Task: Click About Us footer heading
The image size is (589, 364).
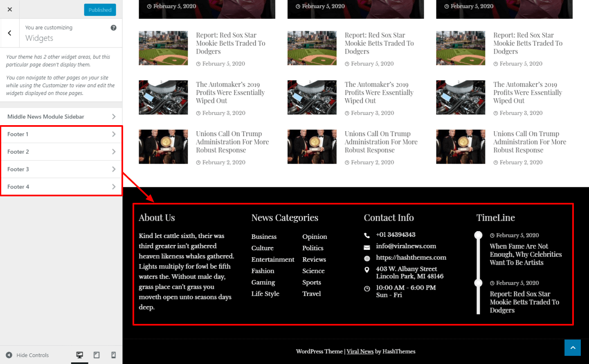Action: tap(157, 218)
